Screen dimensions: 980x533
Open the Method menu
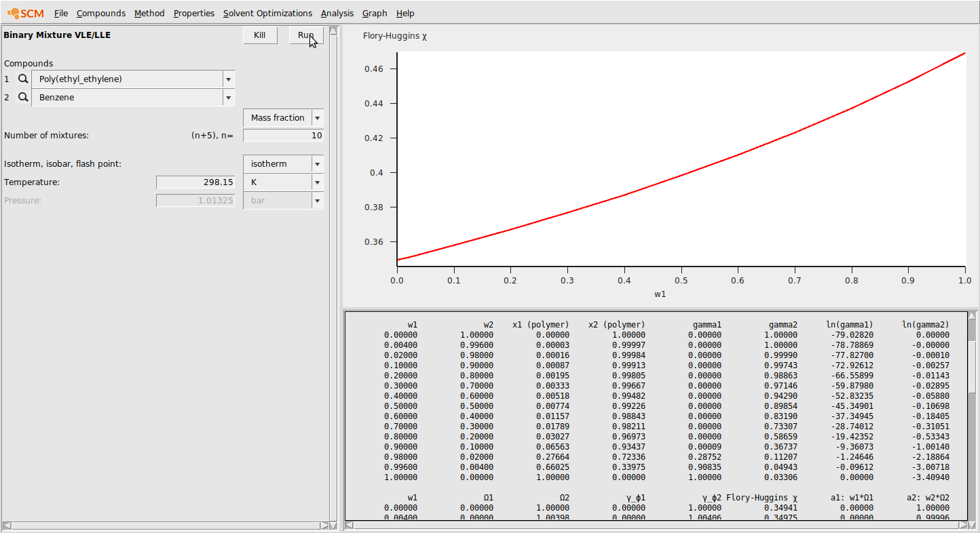[149, 13]
